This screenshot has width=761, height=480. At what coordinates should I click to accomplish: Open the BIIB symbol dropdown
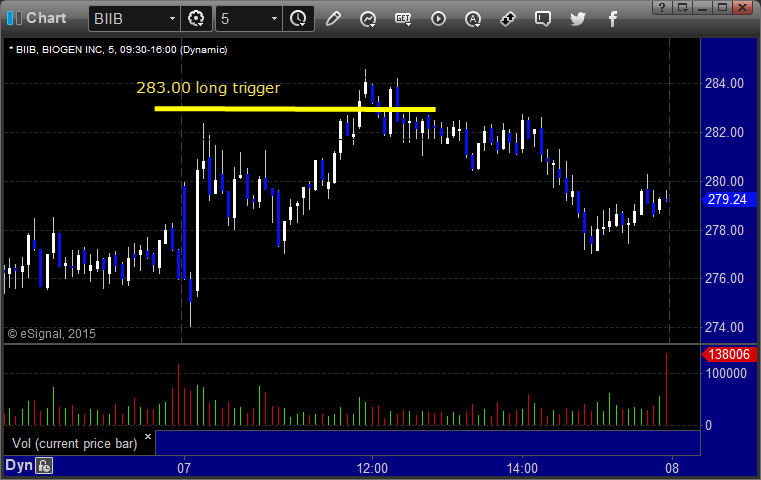pyautogui.click(x=172, y=19)
